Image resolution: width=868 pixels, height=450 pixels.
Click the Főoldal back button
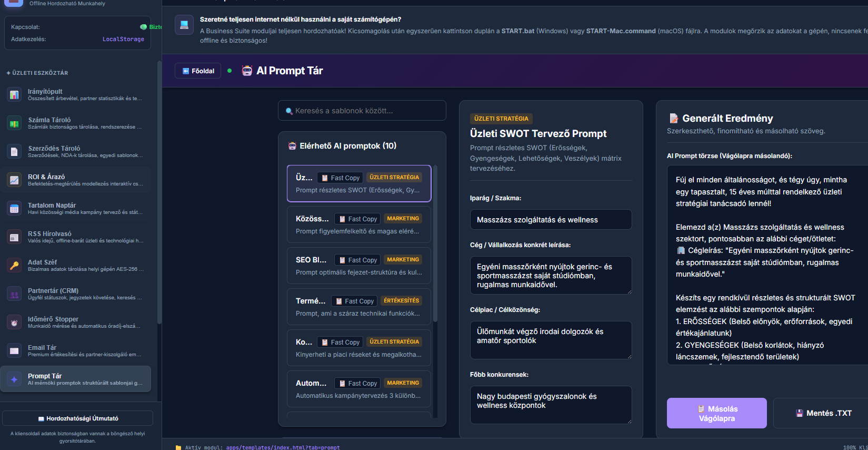[x=198, y=71]
